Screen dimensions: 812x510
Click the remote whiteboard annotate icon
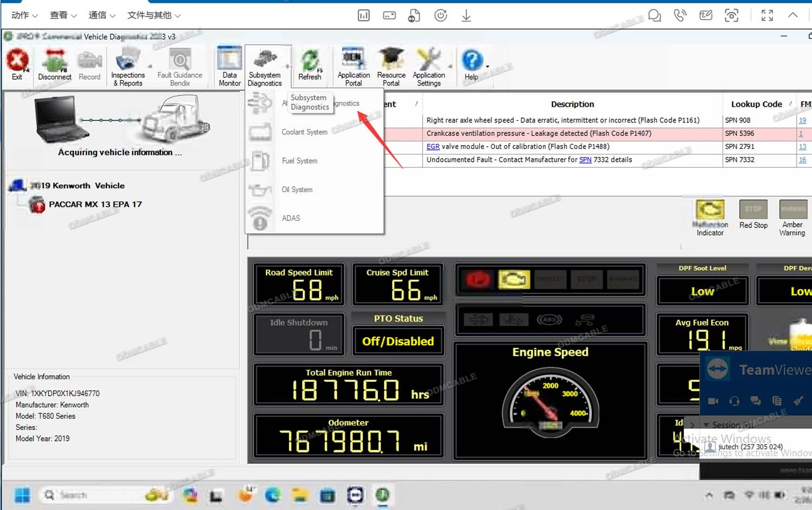706,15
